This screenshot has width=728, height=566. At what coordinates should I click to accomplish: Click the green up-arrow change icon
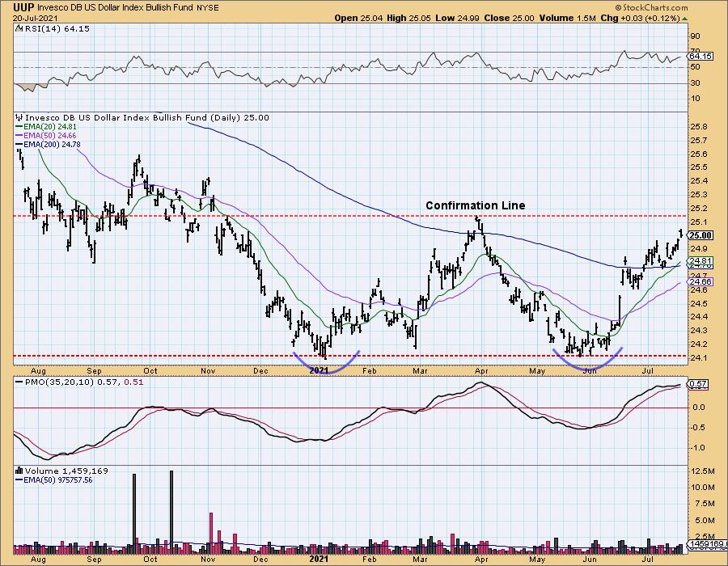[684, 19]
